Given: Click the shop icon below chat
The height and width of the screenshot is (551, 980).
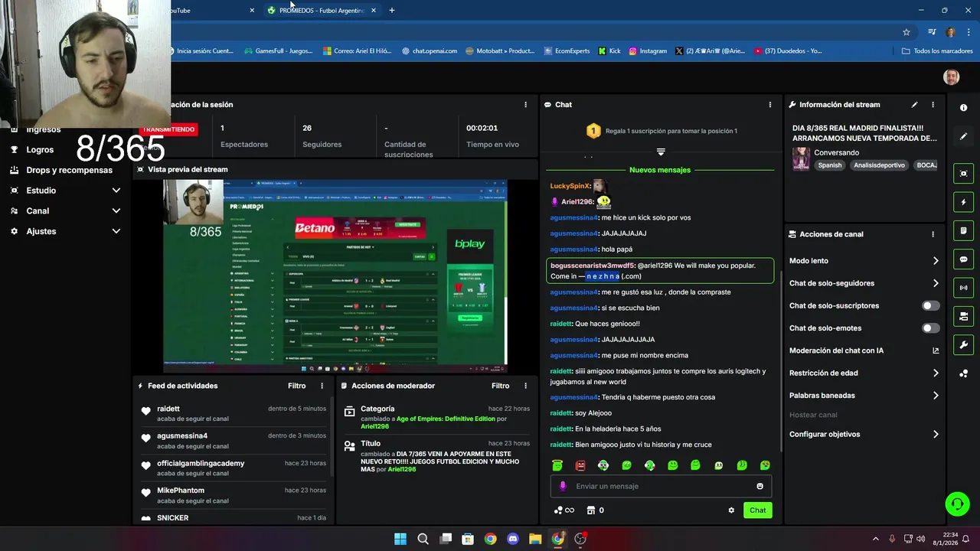Looking at the screenshot, I should coord(590,510).
